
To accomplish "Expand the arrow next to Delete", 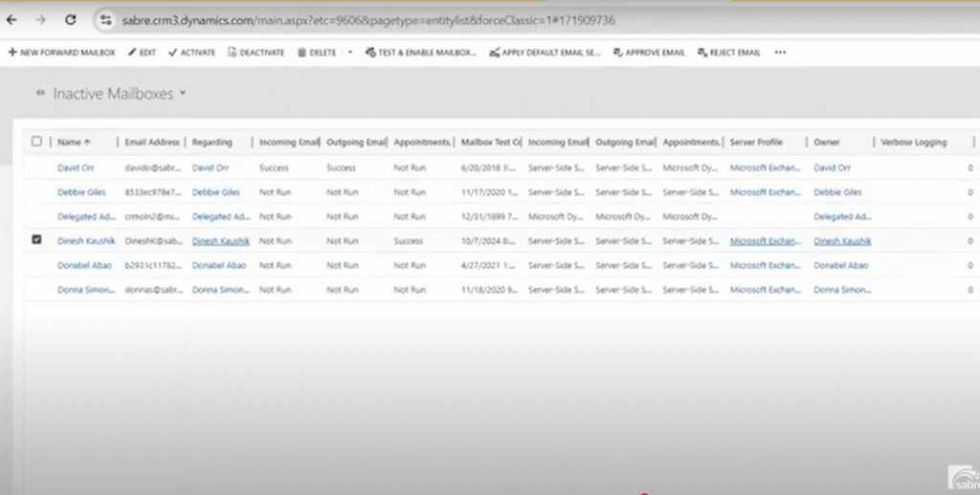I will pyautogui.click(x=349, y=53).
